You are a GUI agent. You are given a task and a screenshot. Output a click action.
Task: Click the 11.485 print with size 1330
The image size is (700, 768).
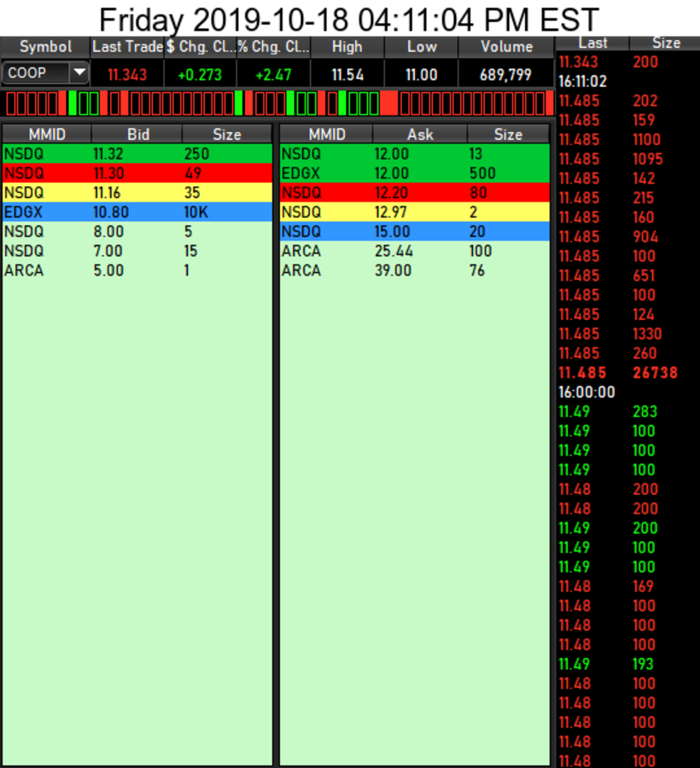[628, 334]
